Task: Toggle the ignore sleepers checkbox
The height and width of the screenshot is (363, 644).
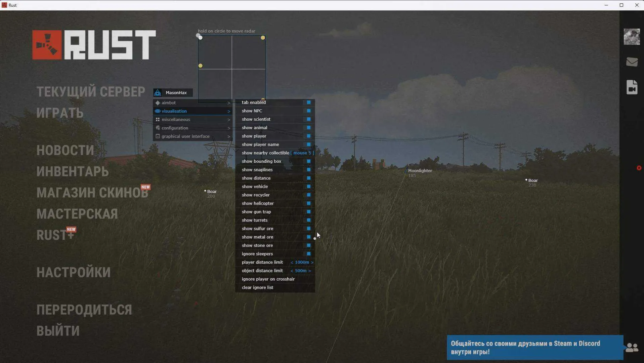Action: (x=308, y=254)
